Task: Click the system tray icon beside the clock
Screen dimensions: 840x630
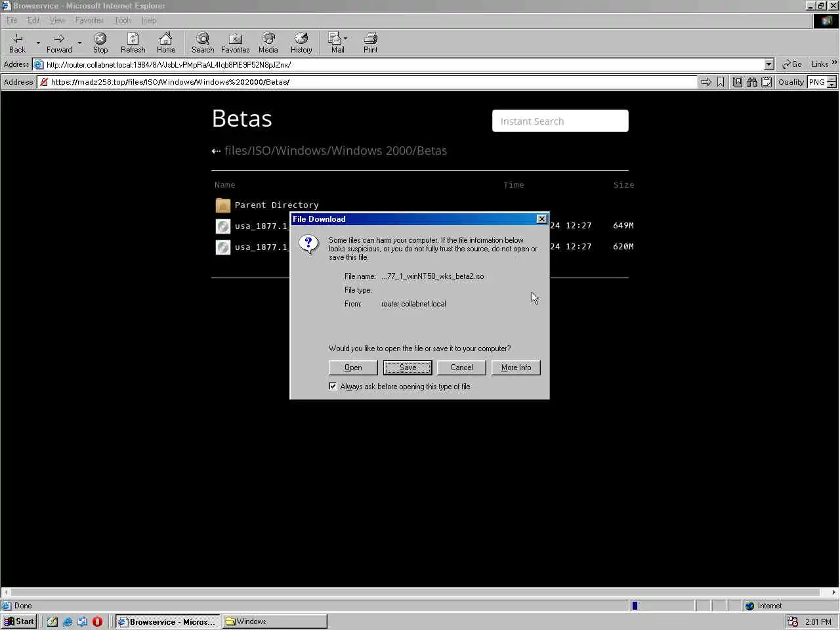Action: pyautogui.click(x=793, y=621)
